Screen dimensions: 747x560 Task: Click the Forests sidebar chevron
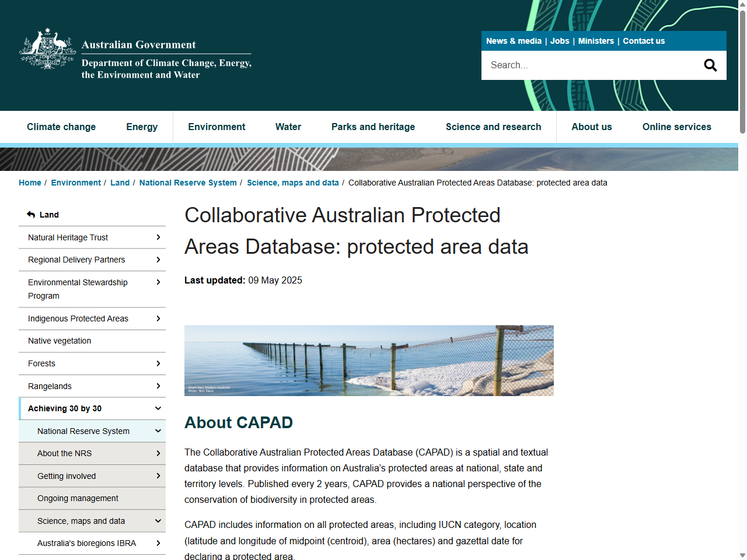(x=158, y=363)
